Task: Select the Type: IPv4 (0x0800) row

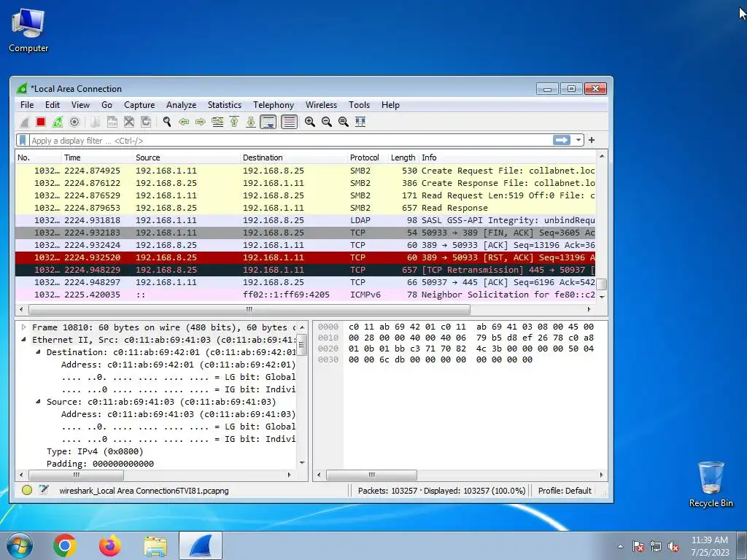Action: tap(95, 451)
